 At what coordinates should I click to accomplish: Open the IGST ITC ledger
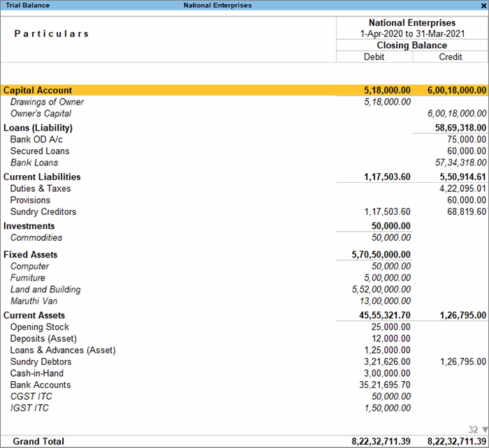(x=29, y=408)
